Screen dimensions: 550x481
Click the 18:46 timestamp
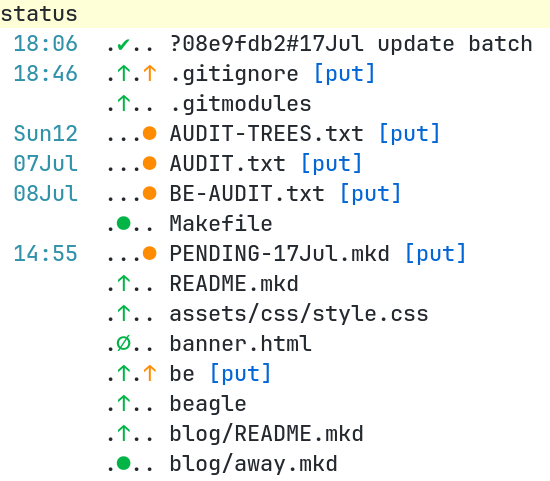45,74
